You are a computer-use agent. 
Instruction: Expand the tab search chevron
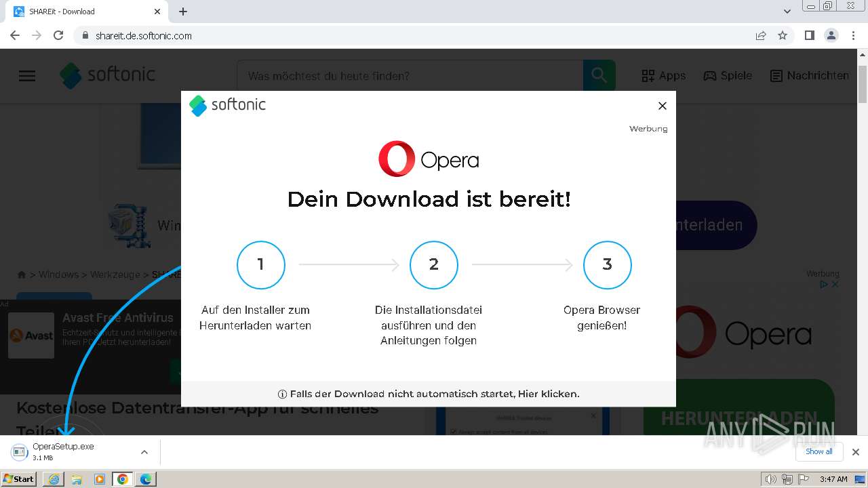coord(787,12)
